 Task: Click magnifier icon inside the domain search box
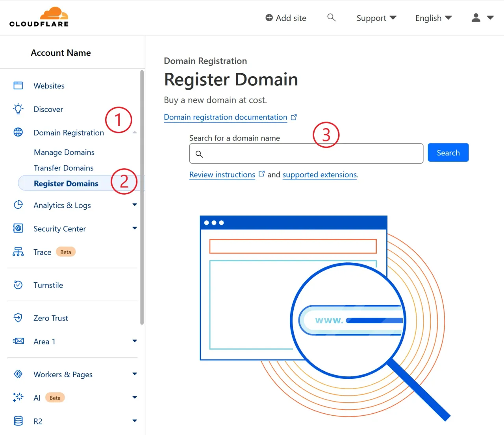pos(199,154)
